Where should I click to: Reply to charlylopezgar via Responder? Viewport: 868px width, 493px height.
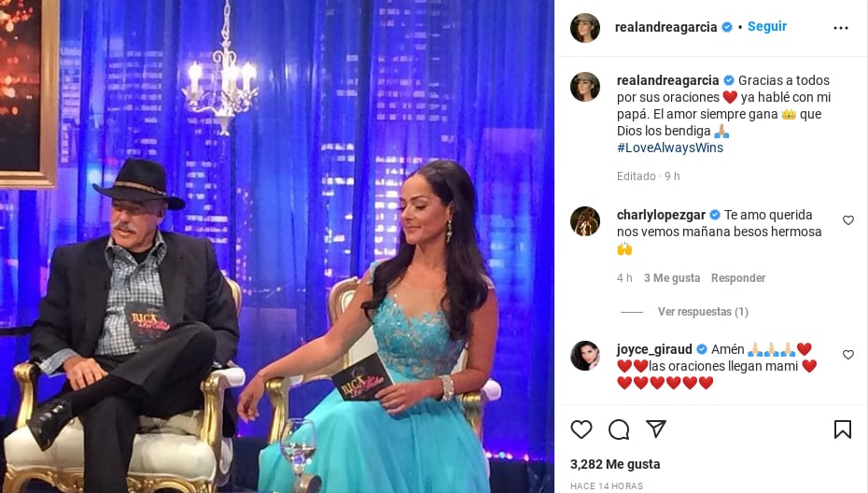(738, 278)
